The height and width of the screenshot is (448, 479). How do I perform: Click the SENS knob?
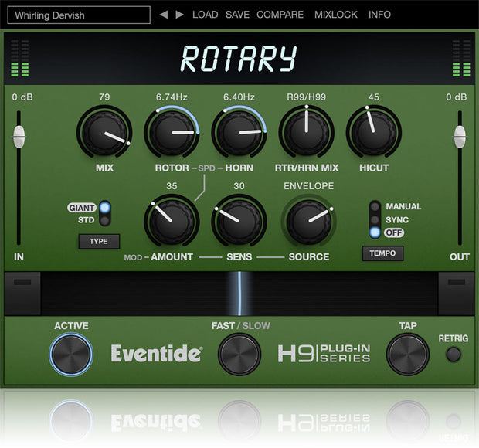point(239,221)
